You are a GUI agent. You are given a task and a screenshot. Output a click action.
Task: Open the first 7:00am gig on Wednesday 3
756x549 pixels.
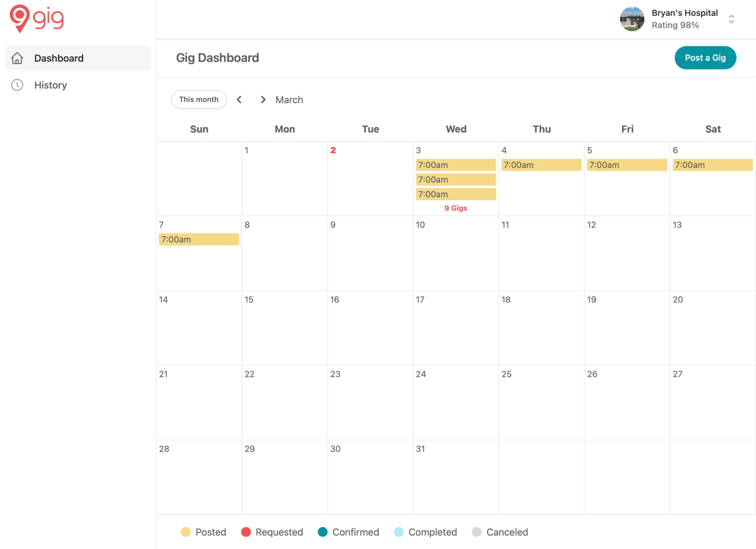pyautogui.click(x=455, y=165)
